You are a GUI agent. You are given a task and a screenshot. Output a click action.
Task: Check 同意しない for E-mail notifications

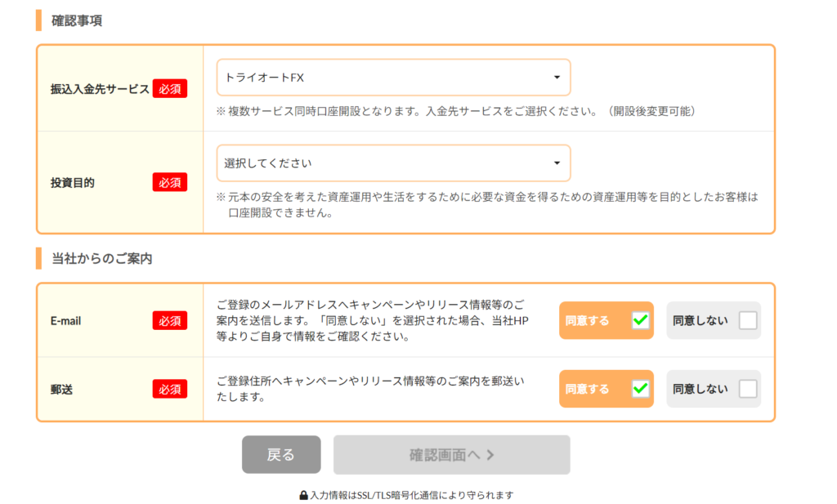(x=747, y=320)
